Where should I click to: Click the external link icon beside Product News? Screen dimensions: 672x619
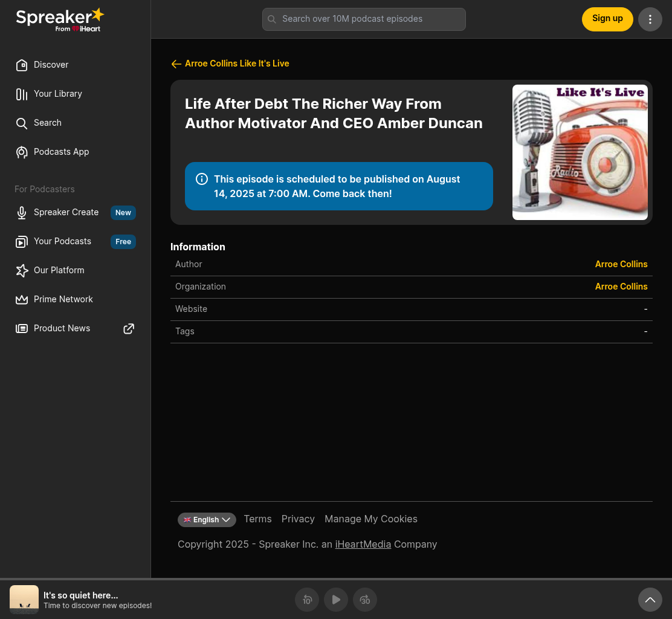pyautogui.click(x=129, y=329)
